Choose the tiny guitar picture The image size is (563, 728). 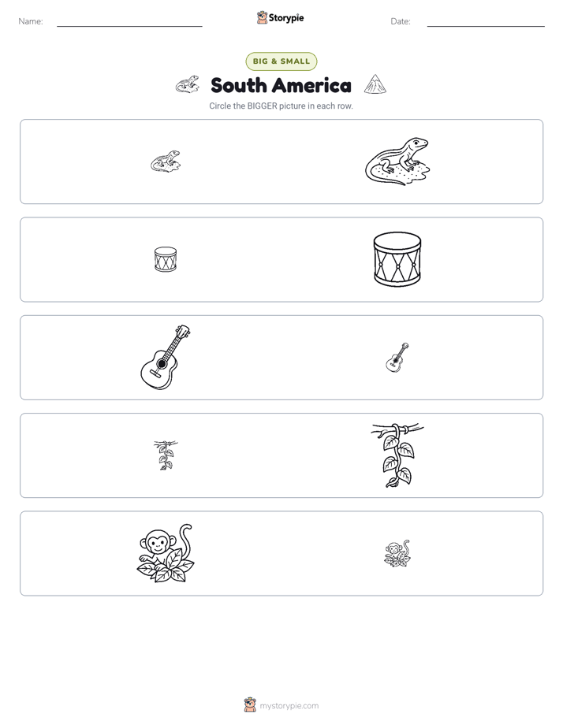(x=397, y=358)
